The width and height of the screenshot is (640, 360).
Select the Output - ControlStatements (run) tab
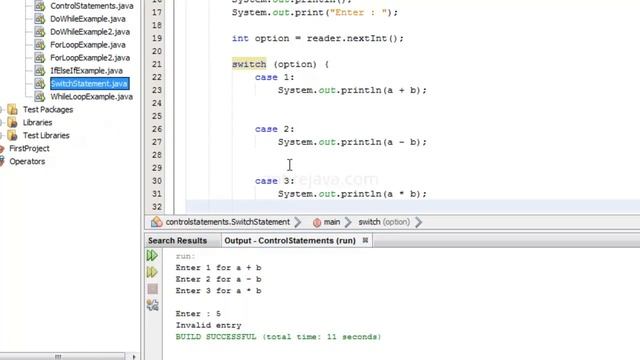click(290, 241)
